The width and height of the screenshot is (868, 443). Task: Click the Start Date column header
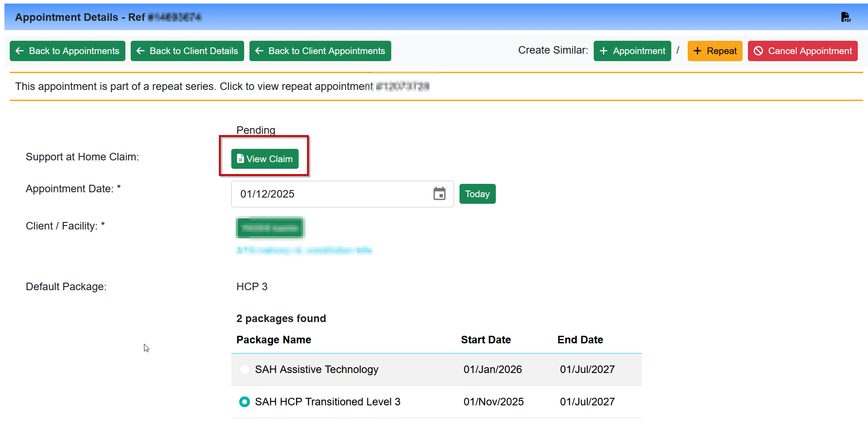(486, 340)
